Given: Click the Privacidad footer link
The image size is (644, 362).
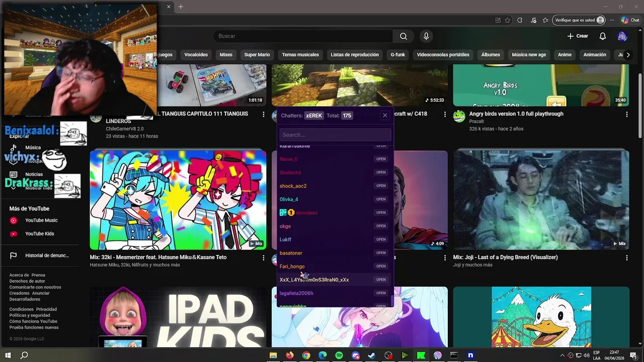Looking at the screenshot, I should (46, 309).
